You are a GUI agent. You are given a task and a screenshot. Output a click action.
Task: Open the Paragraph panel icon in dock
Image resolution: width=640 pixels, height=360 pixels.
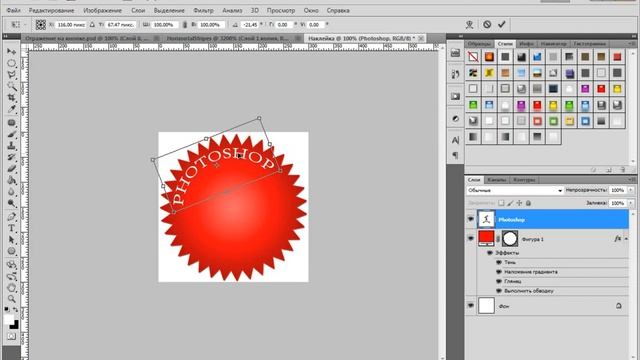point(456,156)
